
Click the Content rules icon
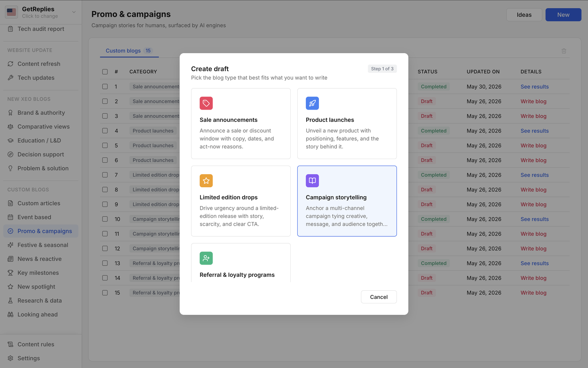11,344
